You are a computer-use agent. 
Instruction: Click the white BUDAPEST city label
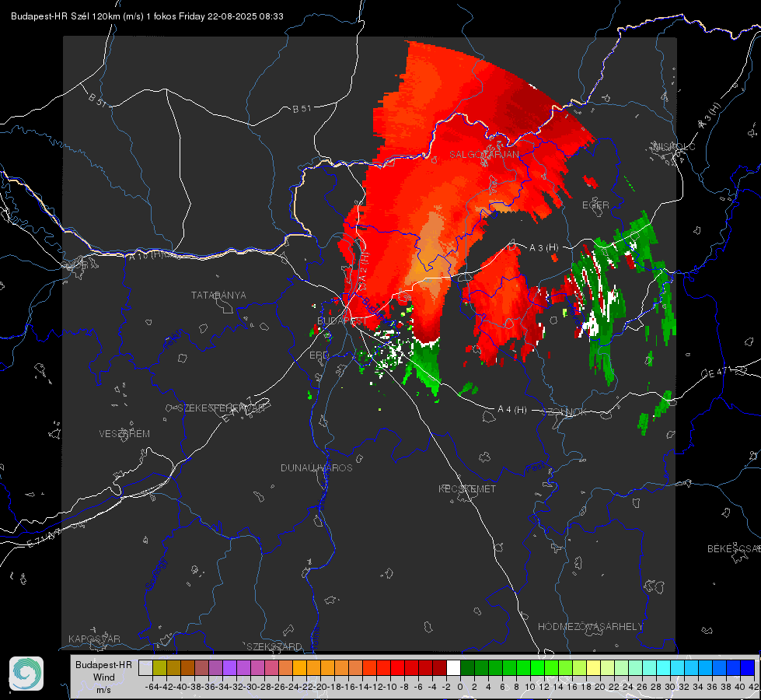click(x=342, y=321)
